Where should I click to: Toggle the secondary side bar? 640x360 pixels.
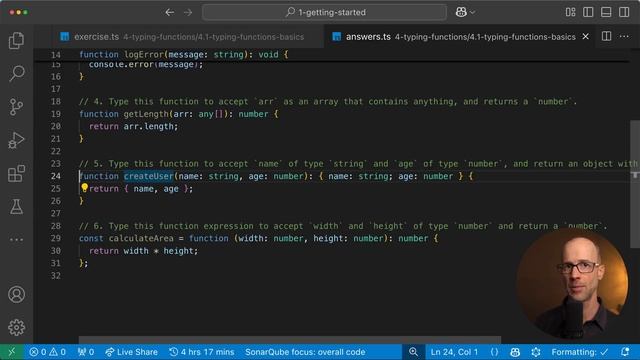click(x=624, y=12)
